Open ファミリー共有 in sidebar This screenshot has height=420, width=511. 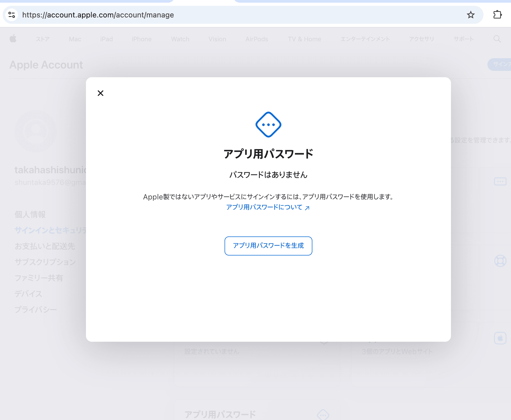pyautogui.click(x=39, y=278)
